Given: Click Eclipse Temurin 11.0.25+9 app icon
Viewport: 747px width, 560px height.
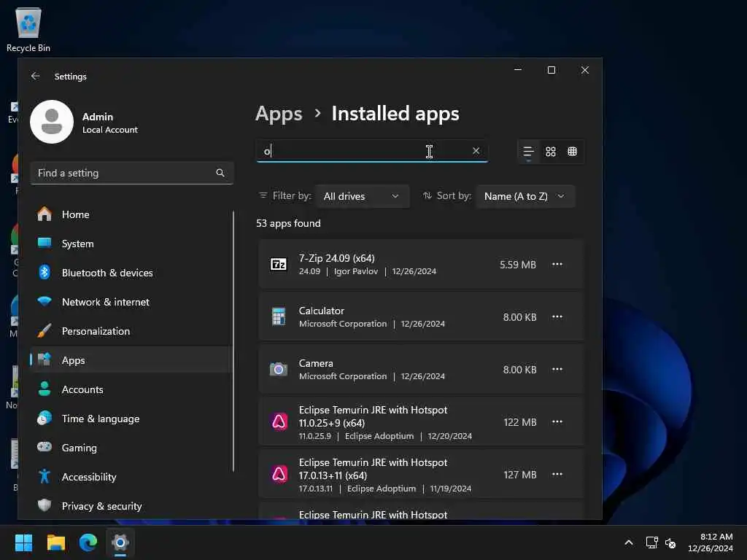Looking at the screenshot, I should tap(279, 422).
